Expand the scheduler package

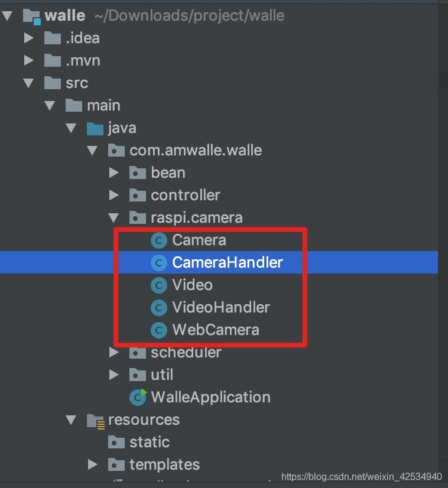[x=114, y=353]
